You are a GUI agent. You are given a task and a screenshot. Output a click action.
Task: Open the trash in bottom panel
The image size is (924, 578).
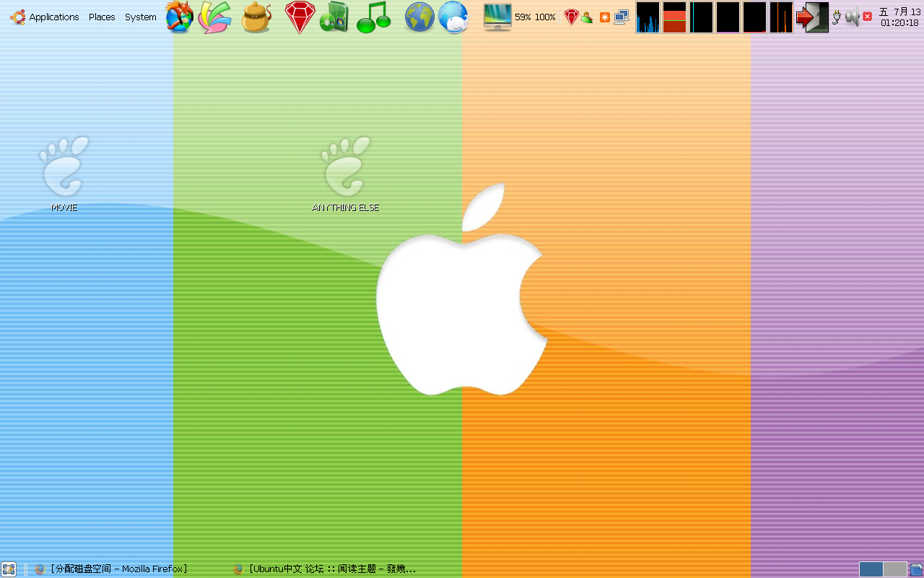click(916, 569)
